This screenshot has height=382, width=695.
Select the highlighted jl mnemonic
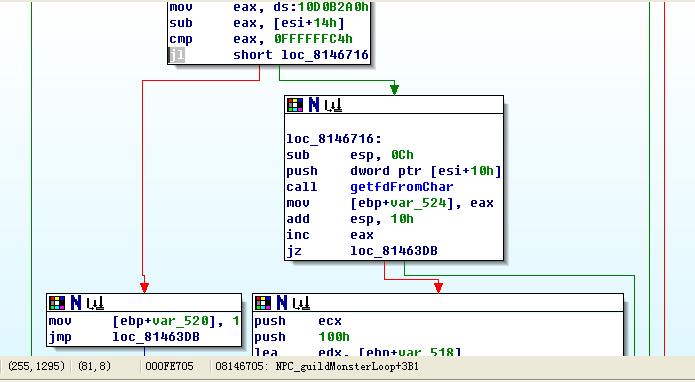pyautogui.click(x=177, y=55)
